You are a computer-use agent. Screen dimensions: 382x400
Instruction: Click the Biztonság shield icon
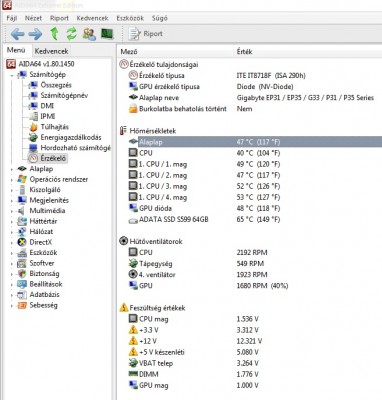[x=22, y=274]
